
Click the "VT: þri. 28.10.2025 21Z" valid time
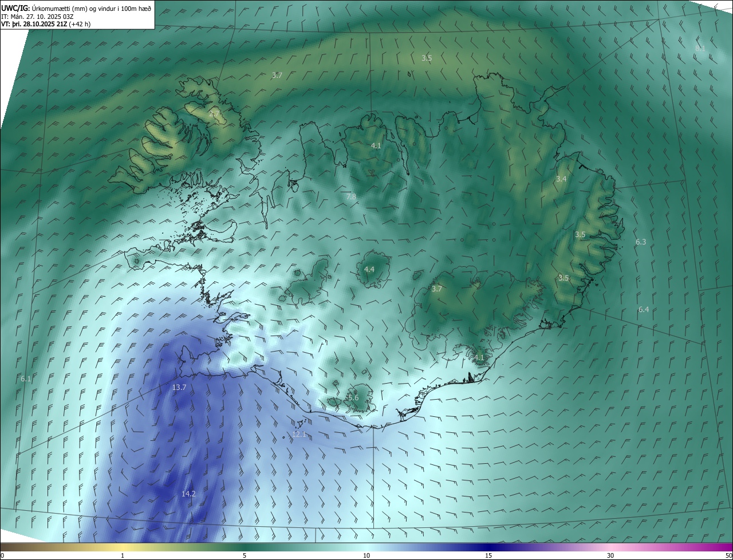click(x=34, y=24)
